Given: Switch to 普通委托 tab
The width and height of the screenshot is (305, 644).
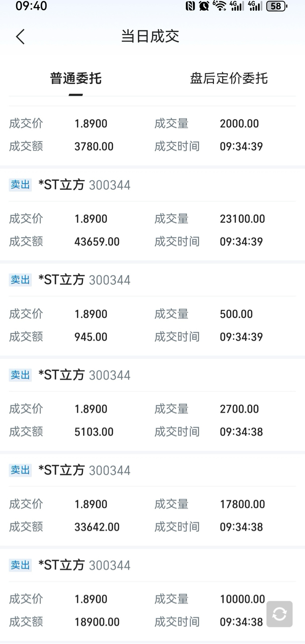Looking at the screenshot, I should (x=75, y=79).
